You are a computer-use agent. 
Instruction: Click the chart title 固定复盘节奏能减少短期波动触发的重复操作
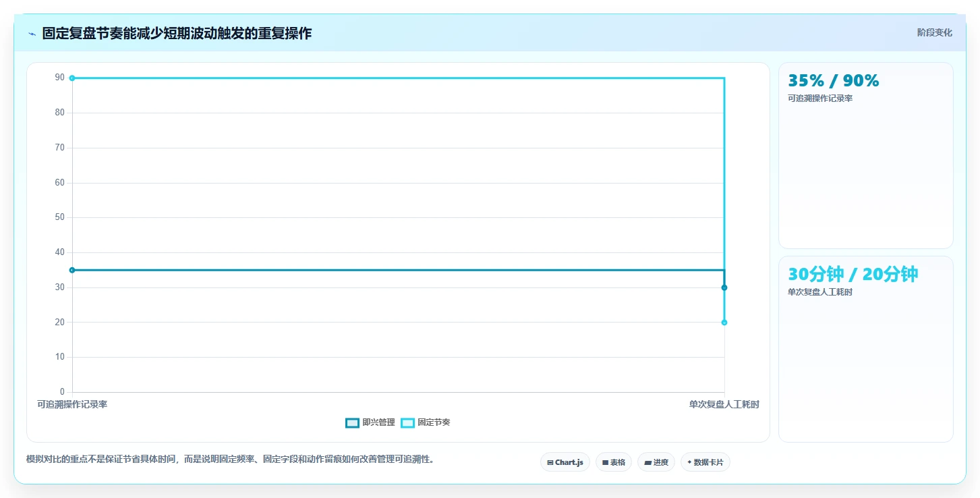pos(177,33)
